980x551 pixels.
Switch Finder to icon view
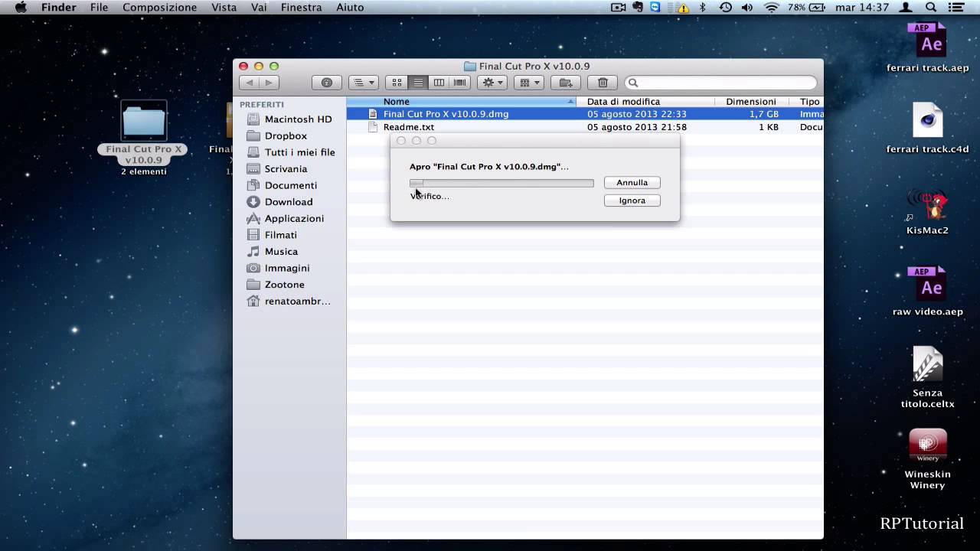[397, 83]
